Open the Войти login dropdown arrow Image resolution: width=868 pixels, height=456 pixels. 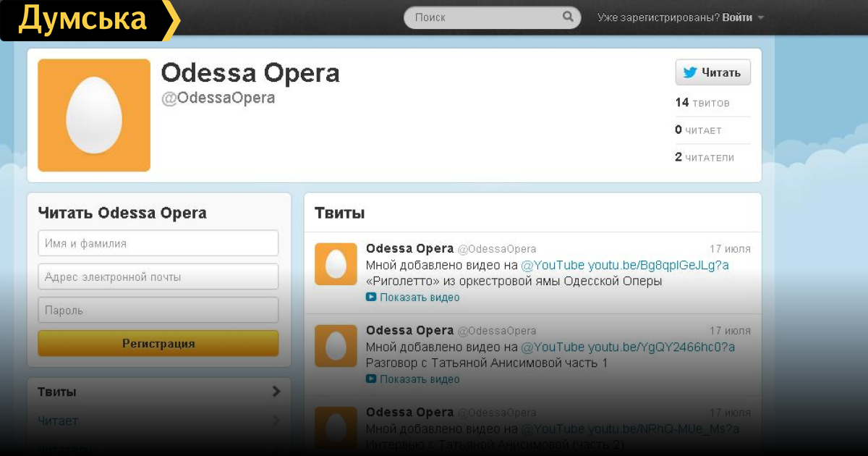pos(760,17)
